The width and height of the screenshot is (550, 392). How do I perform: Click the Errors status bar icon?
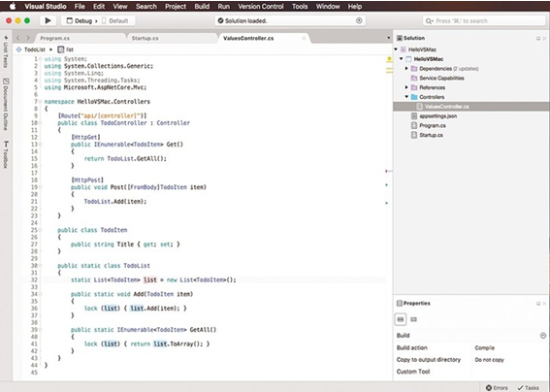click(x=497, y=387)
